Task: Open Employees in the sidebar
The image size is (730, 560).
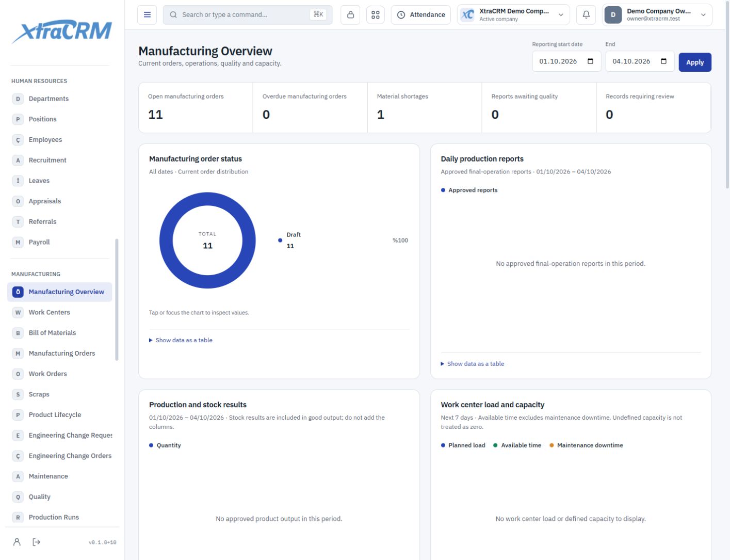Action: (x=60, y=140)
